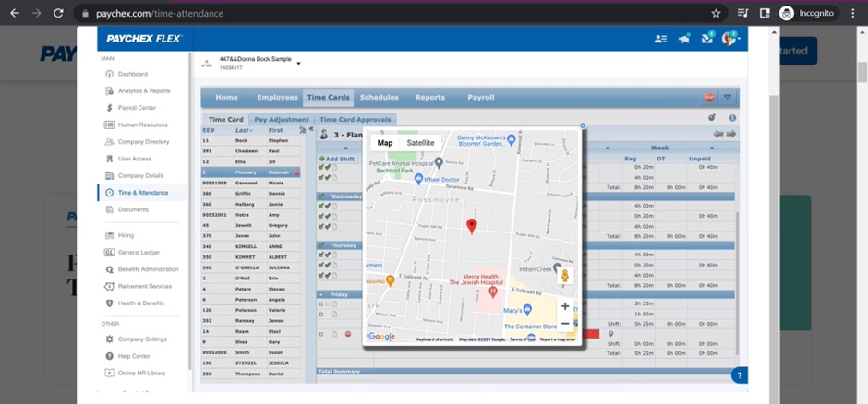Open the Schedules menu tab
868x404 pixels.
(x=379, y=97)
